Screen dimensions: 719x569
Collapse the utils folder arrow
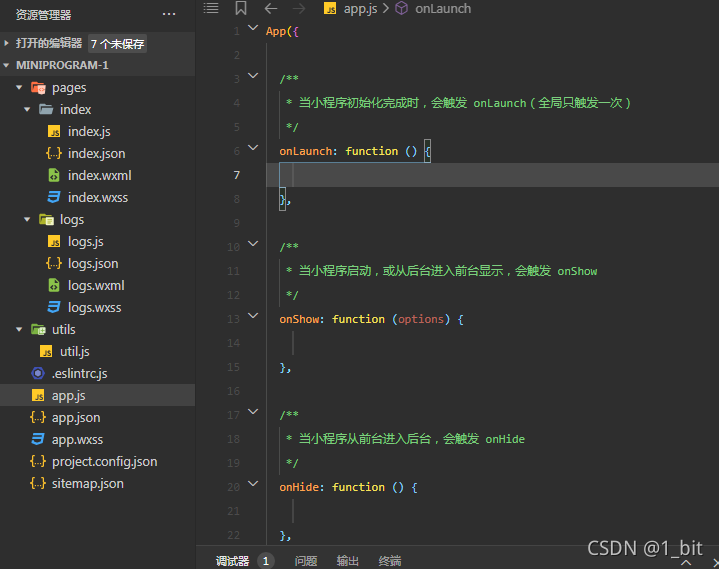pyautogui.click(x=19, y=329)
